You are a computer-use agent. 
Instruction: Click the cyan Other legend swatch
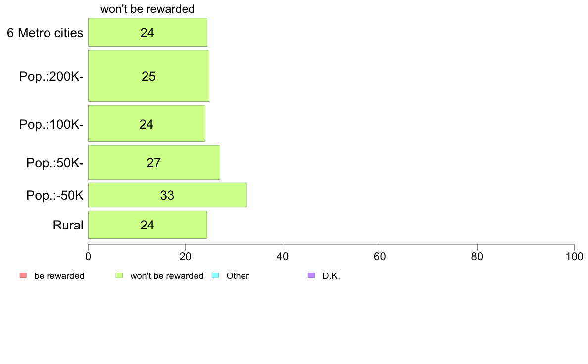[215, 275]
